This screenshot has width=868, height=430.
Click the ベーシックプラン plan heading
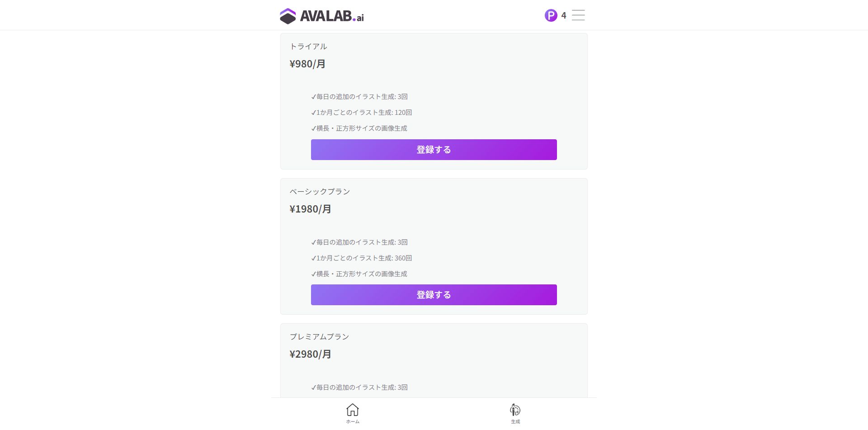[x=320, y=191]
